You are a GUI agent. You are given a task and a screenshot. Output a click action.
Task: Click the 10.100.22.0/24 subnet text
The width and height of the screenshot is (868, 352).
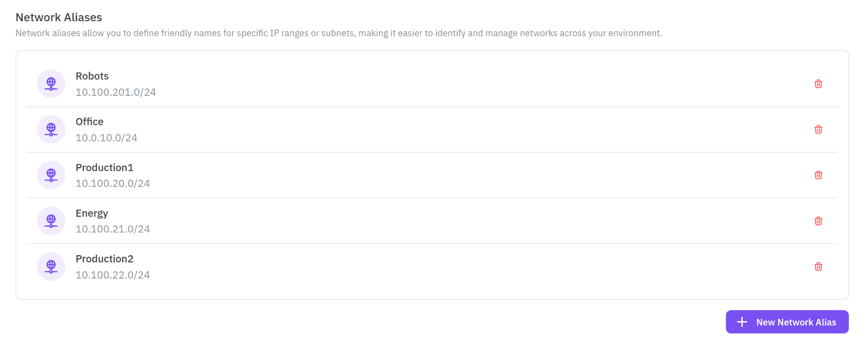pyautogui.click(x=112, y=275)
